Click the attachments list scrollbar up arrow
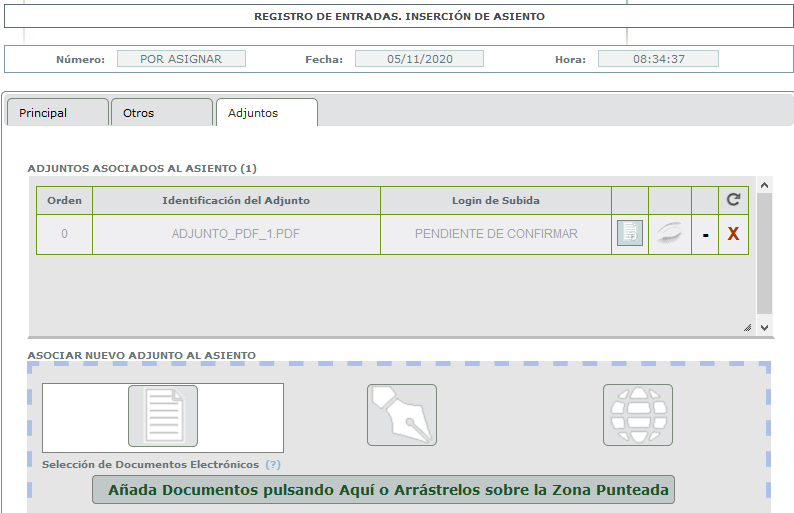This screenshot has width=794, height=513. [765, 185]
